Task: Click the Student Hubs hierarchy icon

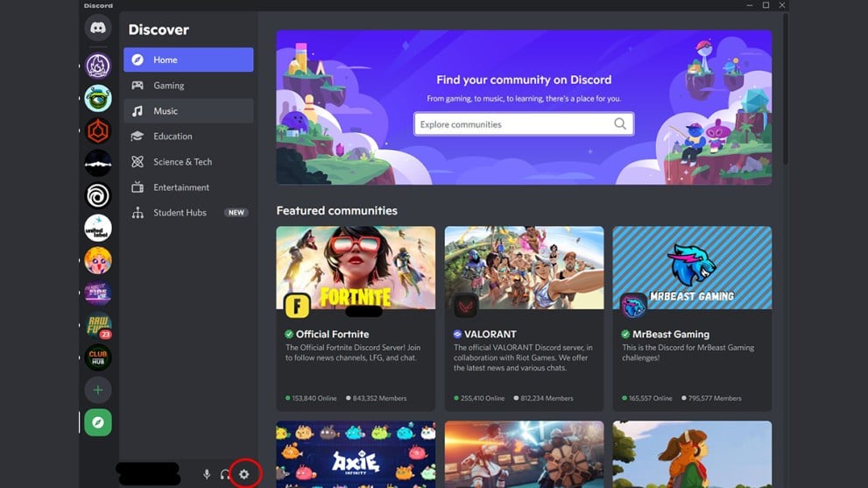Action: [x=138, y=213]
